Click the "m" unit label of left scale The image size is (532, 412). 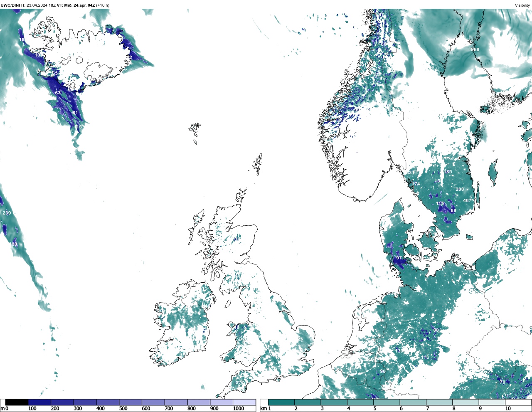coord(2,409)
